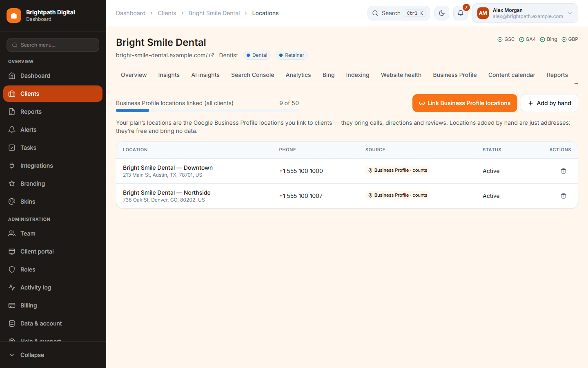Screen dimensions: 588x368
Task: Click the locations linked progress bar
Action: pos(207,110)
